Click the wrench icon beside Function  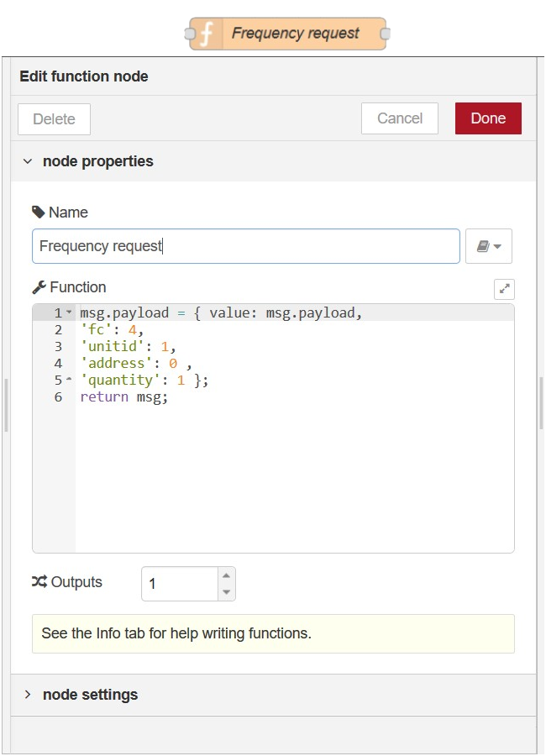click(x=39, y=287)
